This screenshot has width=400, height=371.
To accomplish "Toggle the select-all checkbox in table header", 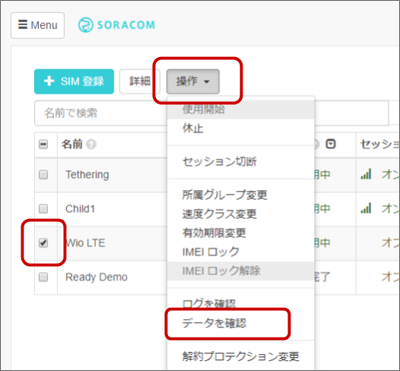I will pyautogui.click(x=43, y=144).
